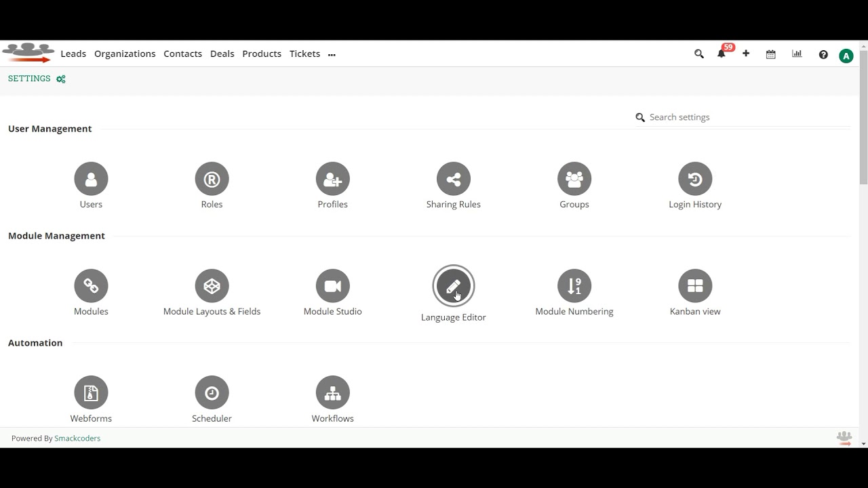
Task: Open the Workflows icon
Action: click(x=332, y=393)
